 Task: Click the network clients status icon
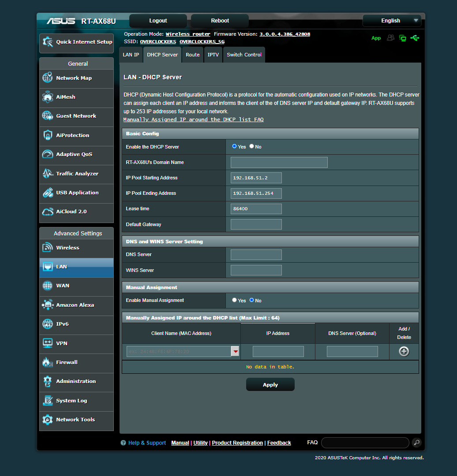403,38
